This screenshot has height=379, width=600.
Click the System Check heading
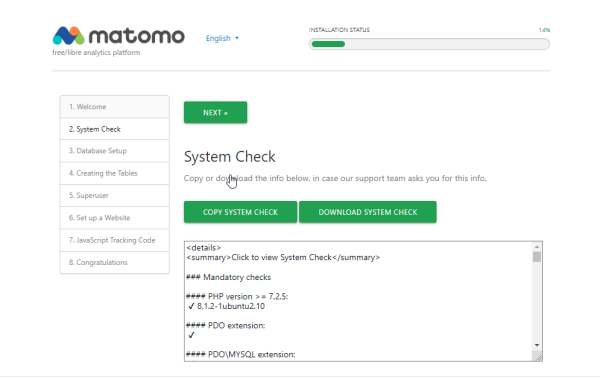point(230,157)
